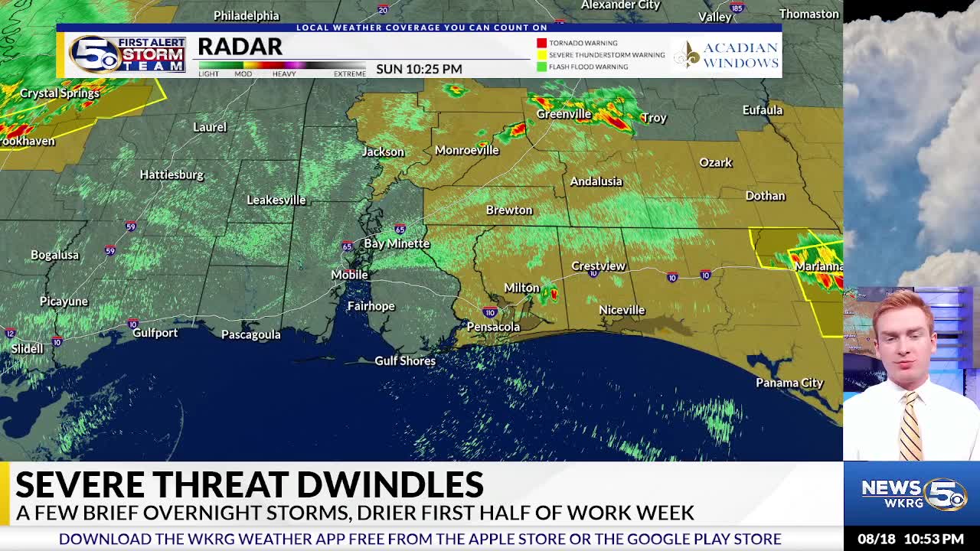This screenshot has height=551, width=980.
Task: Click the Pascagoula city label
Action: (x=250, y=334)
